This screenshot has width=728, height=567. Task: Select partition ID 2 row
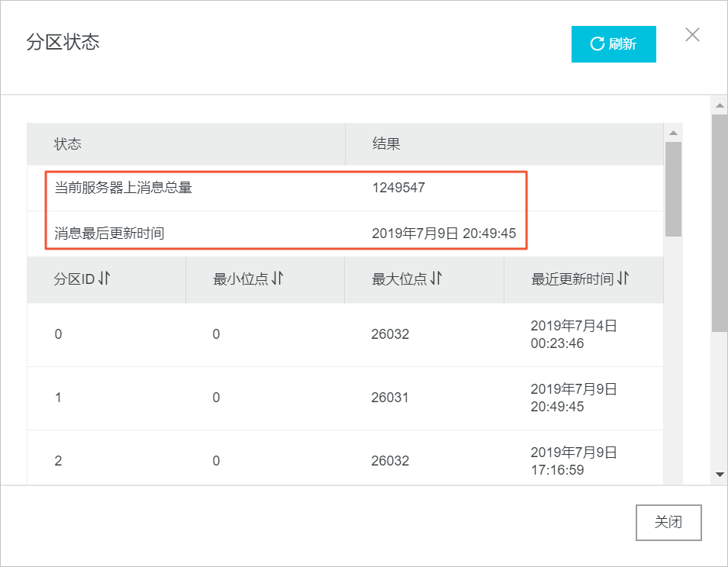pos(345,461)
